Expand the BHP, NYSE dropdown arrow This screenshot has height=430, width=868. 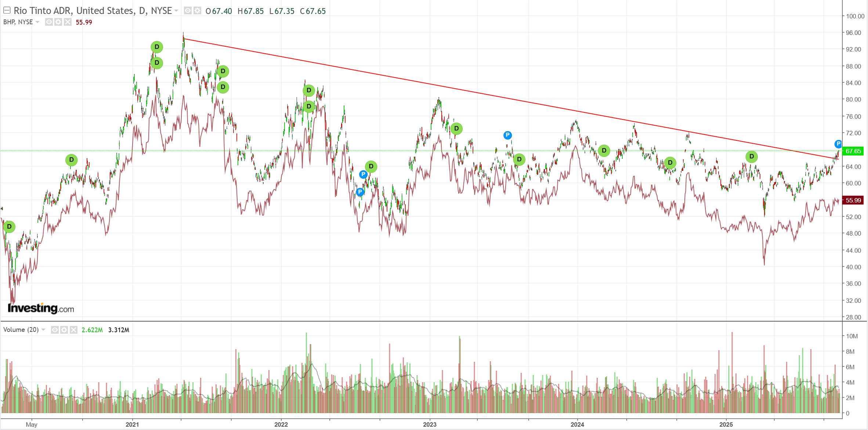[x=37, y=22]
